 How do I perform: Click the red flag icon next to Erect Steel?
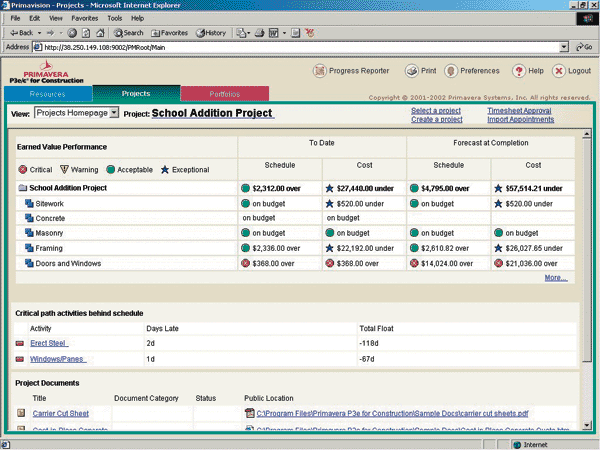tap(20, 343)
